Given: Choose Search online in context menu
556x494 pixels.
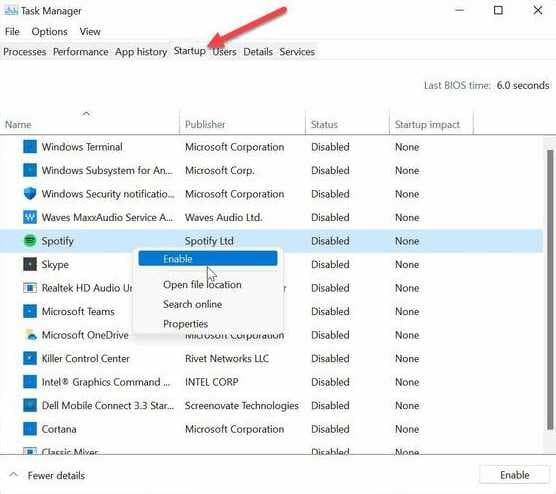Looking at the screenshot, I should click(x=193, y=304).
